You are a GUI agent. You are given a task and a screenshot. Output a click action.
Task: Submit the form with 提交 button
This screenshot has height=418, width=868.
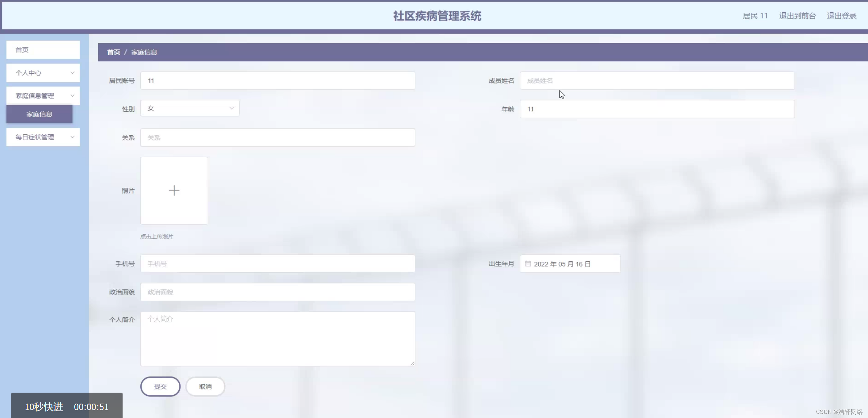pyautogui.click(x=160, y=386)
